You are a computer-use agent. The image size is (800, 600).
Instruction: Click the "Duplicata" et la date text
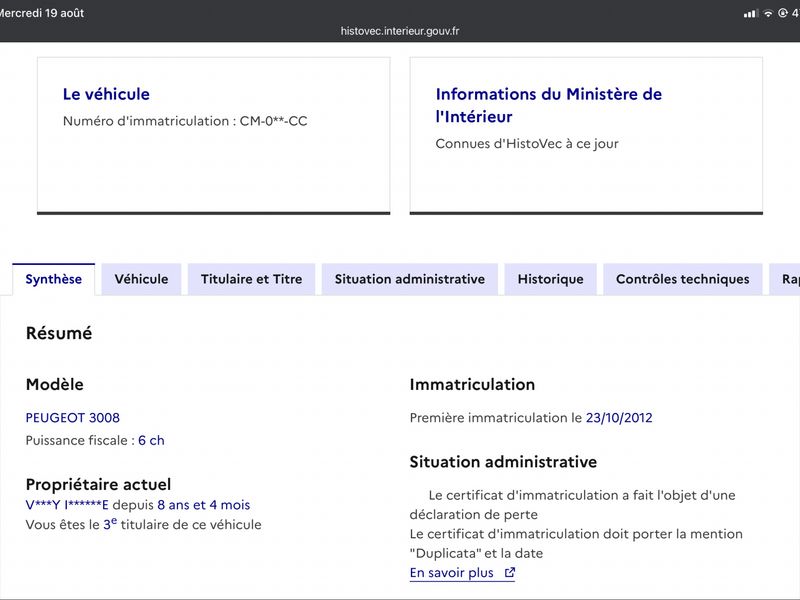point(477,554)
